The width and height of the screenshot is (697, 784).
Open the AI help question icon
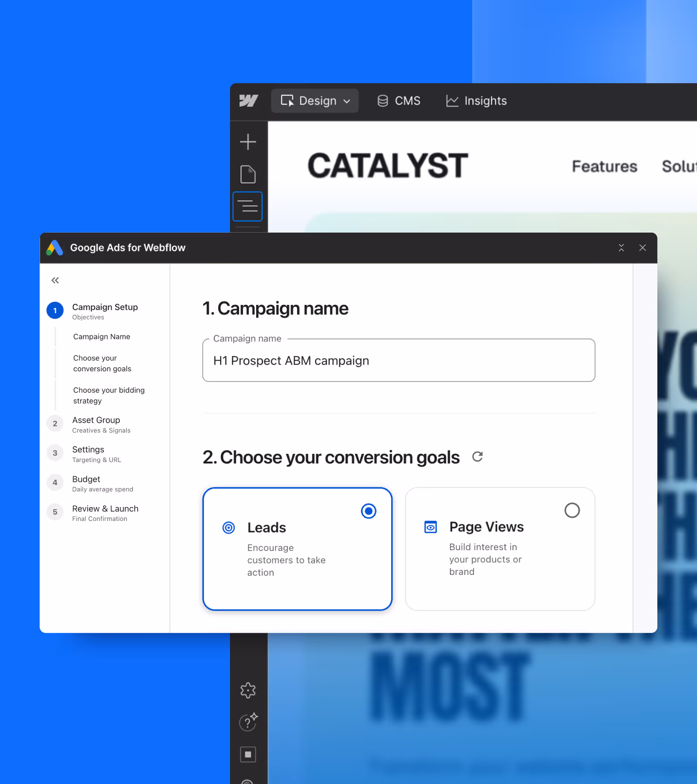coord(248,723)
